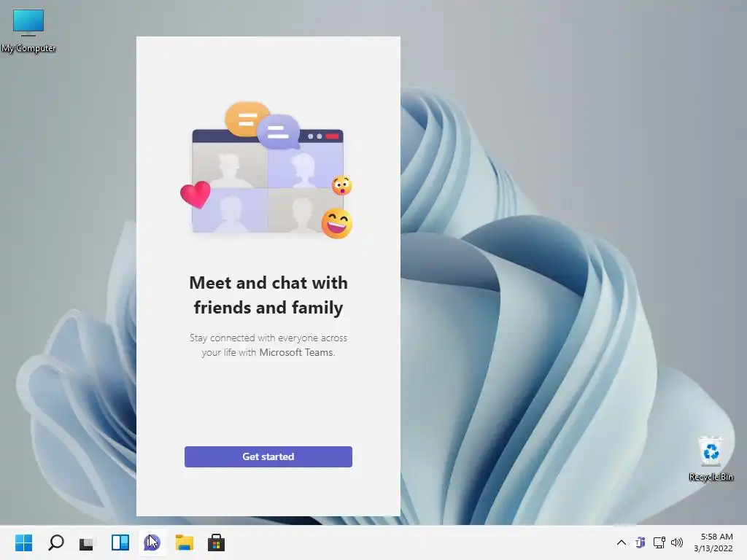Open Task View on the taskbar
Screen dimensions: 747x560
pyautogui.click(x=88, y=542)
